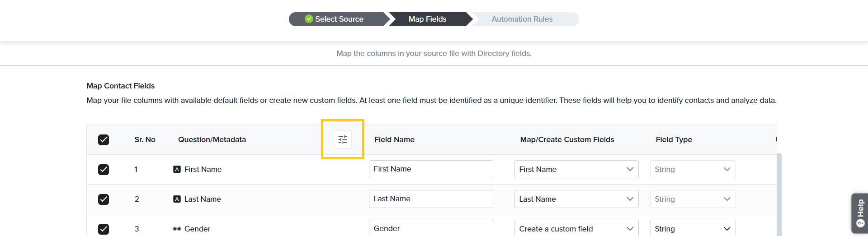
Task: Click the text-type icon beside Last Name
Action: pyautogui.click(x=177, y=199)
